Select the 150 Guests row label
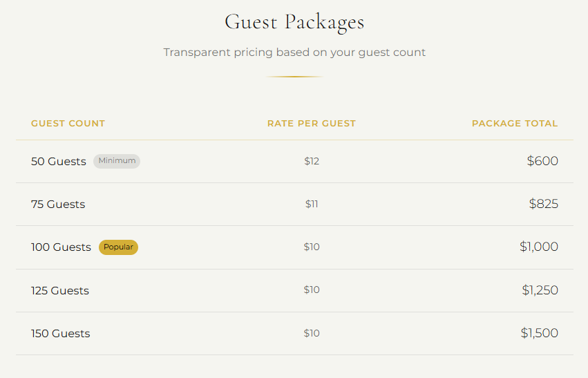The width and height of the screenshot is (588, 378). point(61,334)
